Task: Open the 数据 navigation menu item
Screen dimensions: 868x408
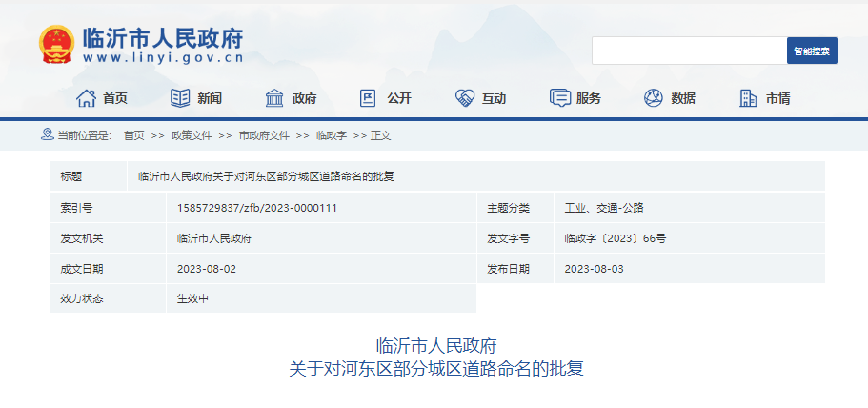Action: (683, 99)
